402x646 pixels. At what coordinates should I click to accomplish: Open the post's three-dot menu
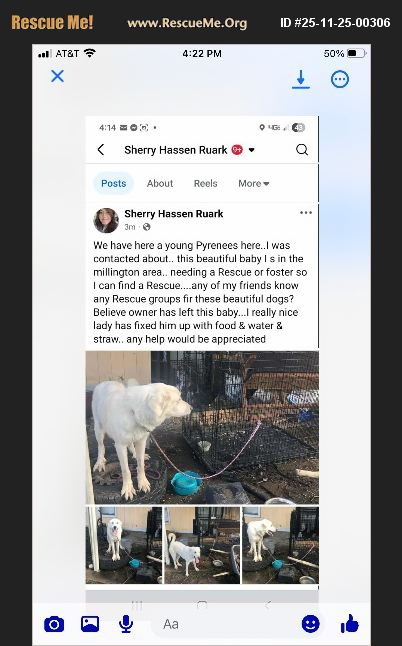click(x=306, y=213)
